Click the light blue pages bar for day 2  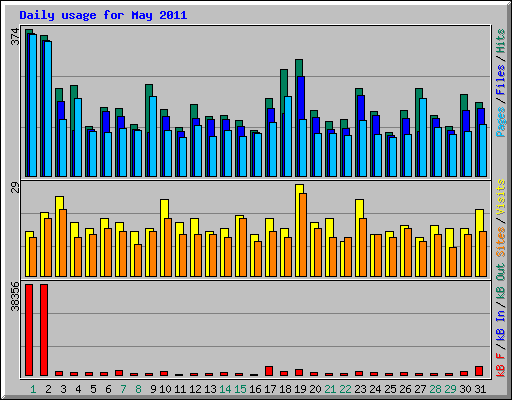[x=48, y=109]
